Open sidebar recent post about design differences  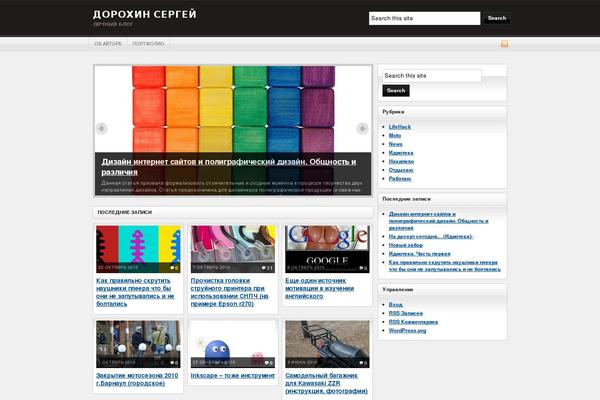tap(439, 221)
